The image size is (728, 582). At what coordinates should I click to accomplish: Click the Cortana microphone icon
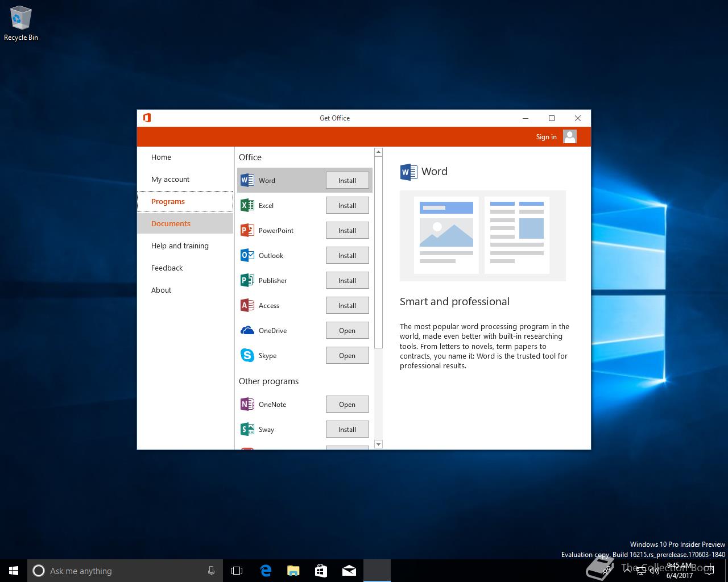(211, 571)
